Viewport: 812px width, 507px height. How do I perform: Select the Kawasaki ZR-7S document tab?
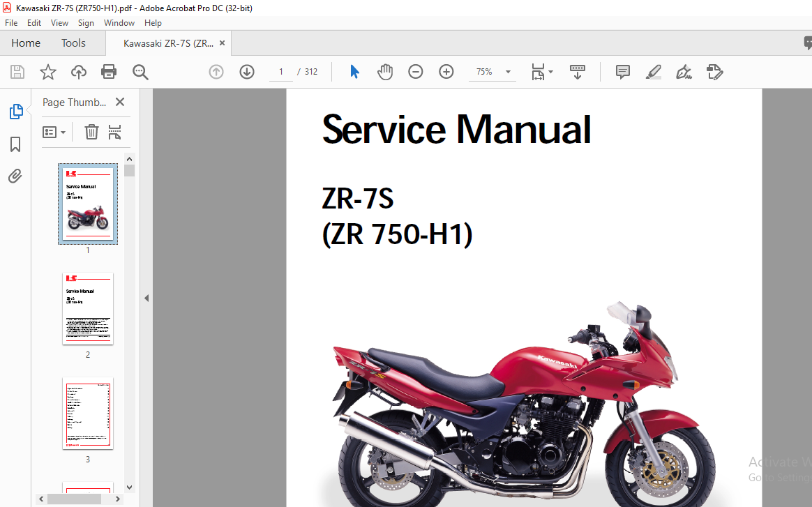(168, 43)
